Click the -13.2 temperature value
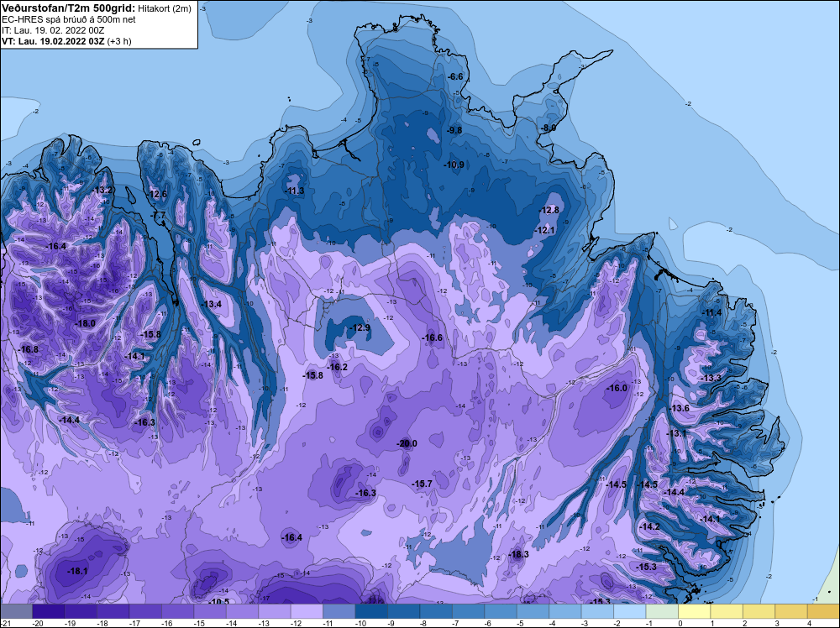Image resolution: width=840 pixels, height=628 pixels. 102,190
